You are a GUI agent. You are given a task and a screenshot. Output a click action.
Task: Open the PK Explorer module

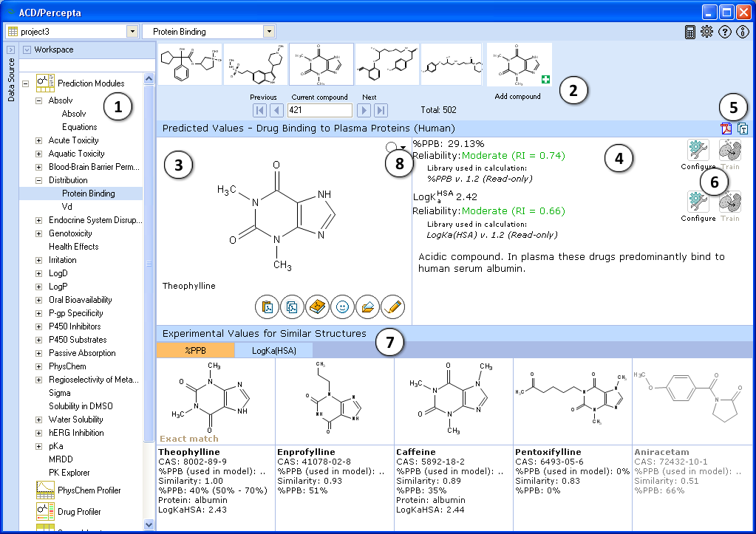coord(69,473)
